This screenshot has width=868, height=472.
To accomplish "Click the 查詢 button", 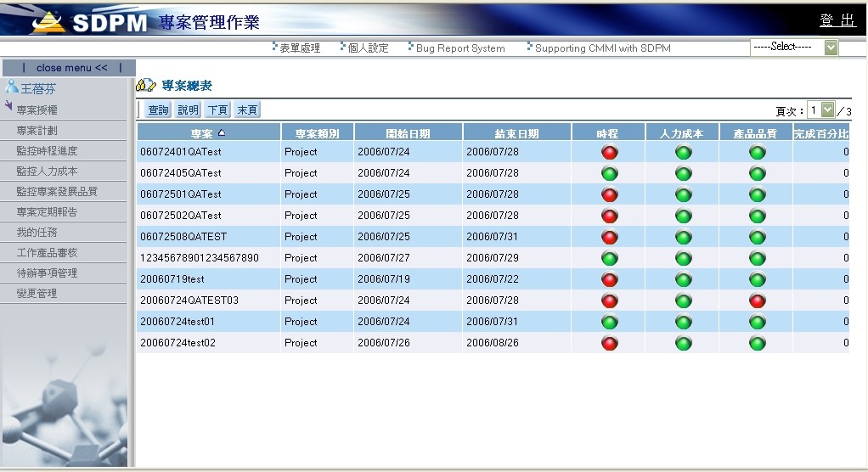I will [158, 110].
